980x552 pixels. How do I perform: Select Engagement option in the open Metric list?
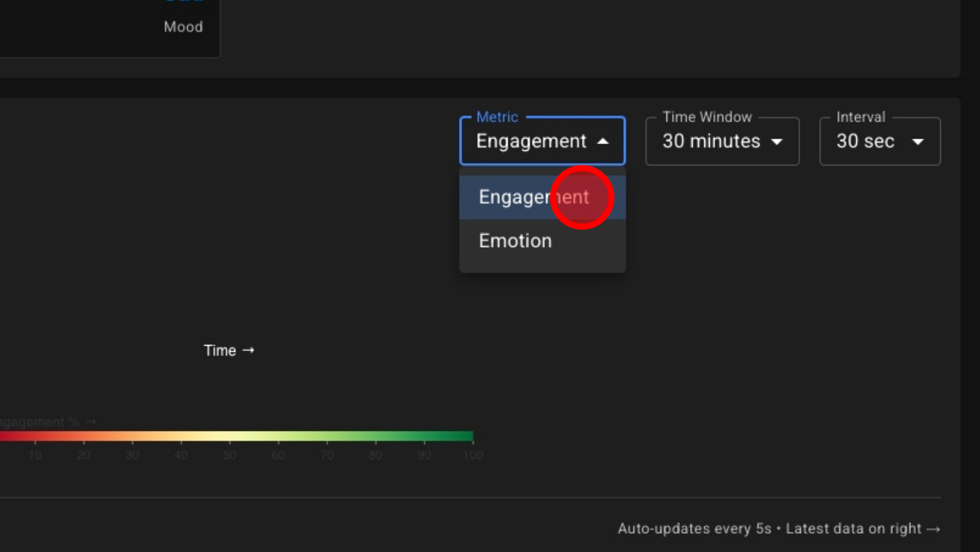click(533, 198)
